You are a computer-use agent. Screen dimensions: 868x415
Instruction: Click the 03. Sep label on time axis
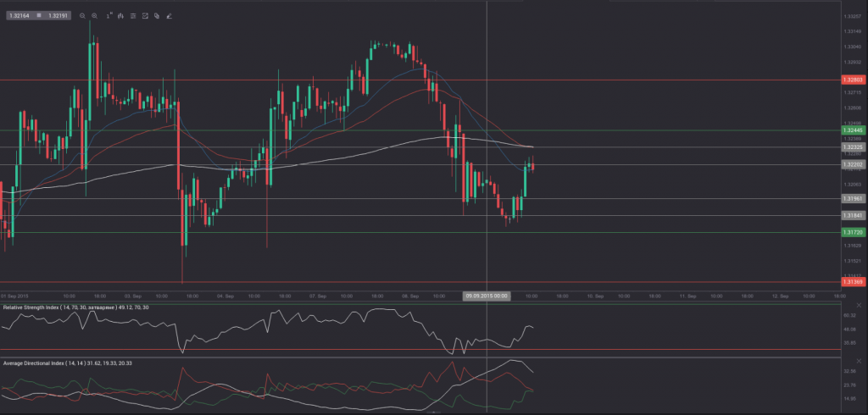coord(133,296)
